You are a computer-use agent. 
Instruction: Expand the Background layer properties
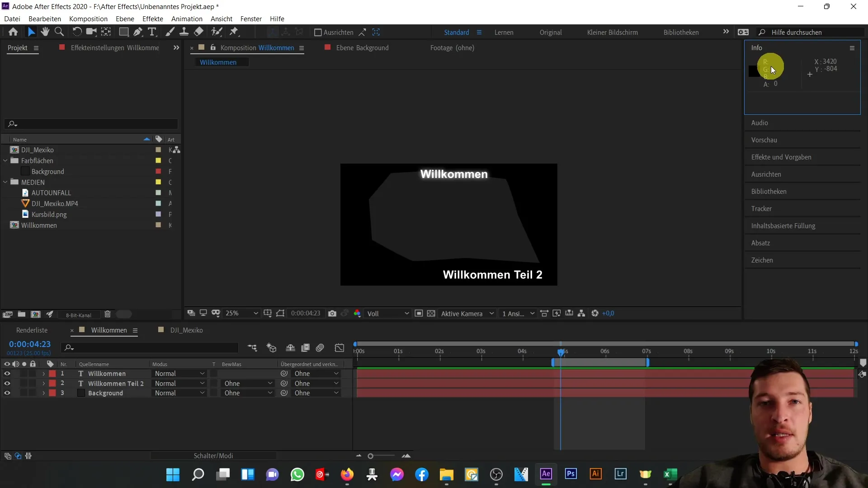point(43,393)
